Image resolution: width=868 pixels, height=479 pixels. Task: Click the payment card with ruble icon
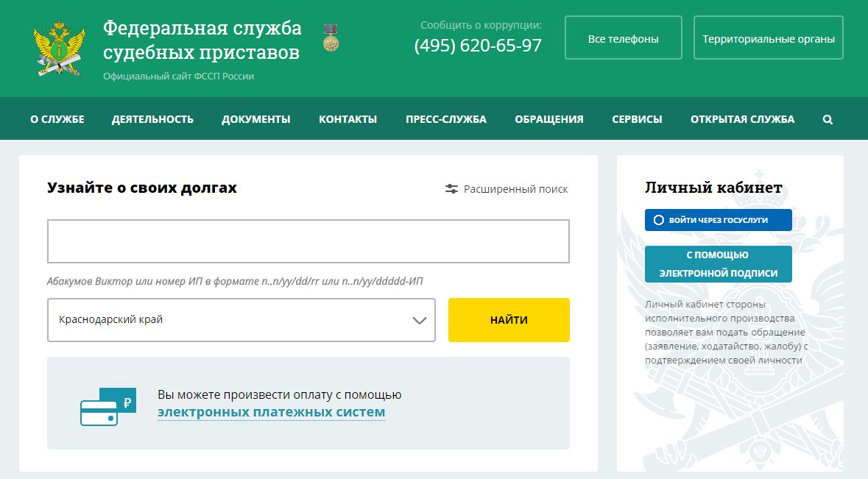pos(108,407)
